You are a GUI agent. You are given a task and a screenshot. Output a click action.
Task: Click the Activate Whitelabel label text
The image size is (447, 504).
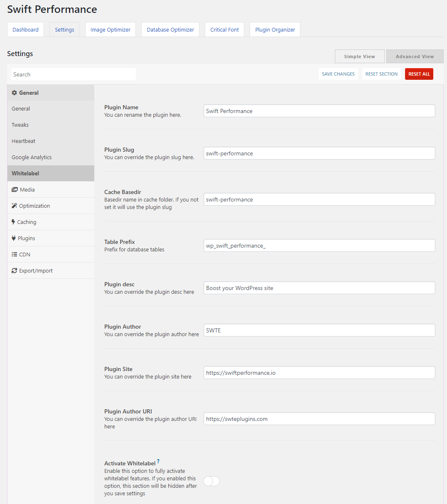point(130,463)
